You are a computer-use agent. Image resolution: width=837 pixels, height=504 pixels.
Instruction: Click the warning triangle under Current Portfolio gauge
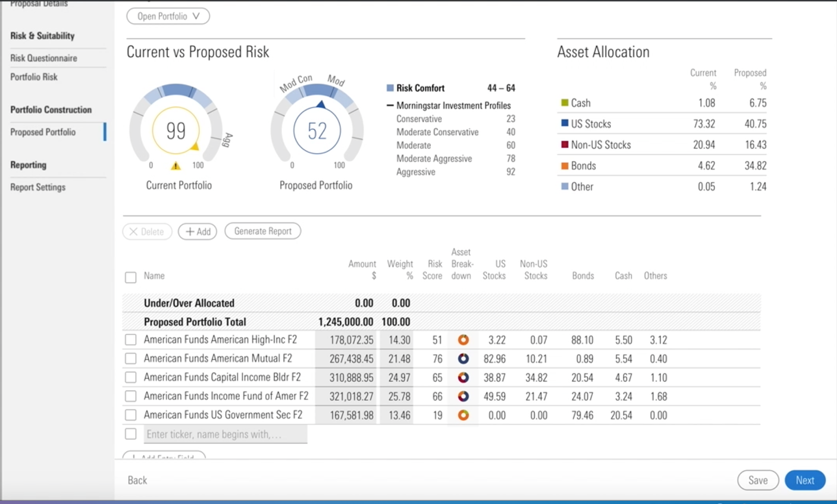click(x=175, y=166)
